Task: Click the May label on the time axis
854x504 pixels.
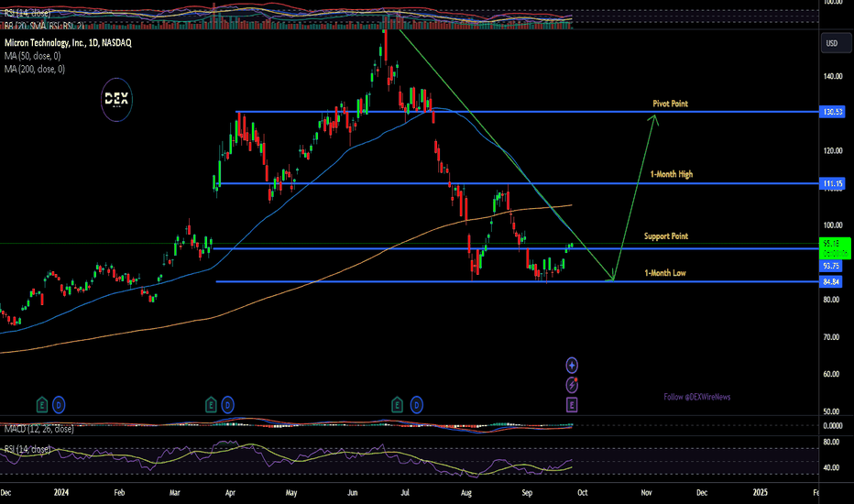Action: point(291,493)
